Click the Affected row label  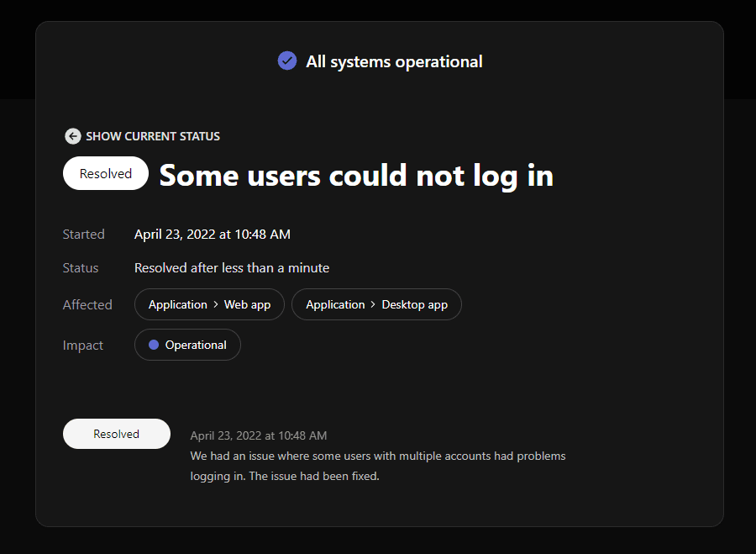click(x=87, y=305)
